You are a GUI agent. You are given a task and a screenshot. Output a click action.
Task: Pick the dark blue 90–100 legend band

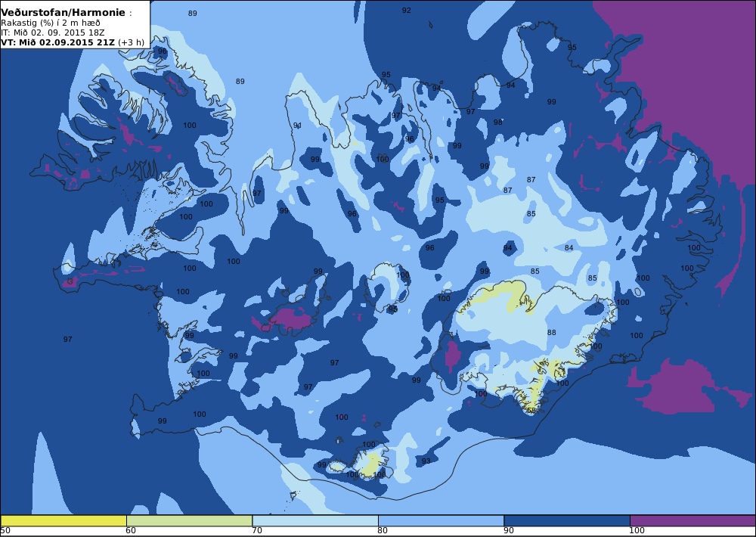[x=567, y=520]
